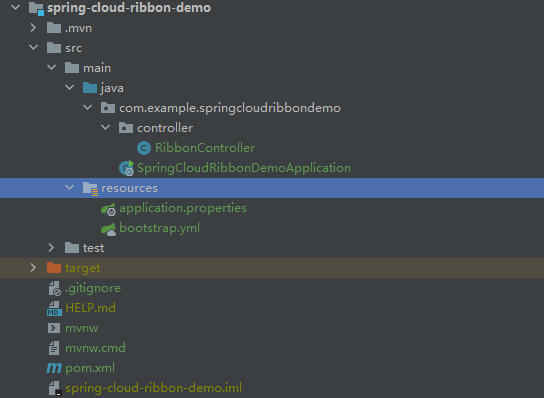The width and height of the screenshot is (544, 398).
Task: Click the Spring icon of application.properties
Action: [x=109, y=209]
